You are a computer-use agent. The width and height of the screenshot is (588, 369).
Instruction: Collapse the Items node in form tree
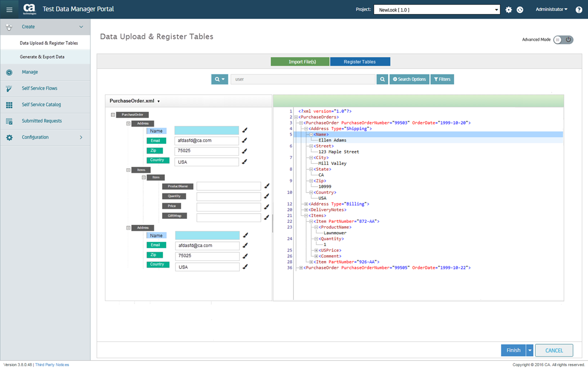pyautogui.click(x=128, y=170)
